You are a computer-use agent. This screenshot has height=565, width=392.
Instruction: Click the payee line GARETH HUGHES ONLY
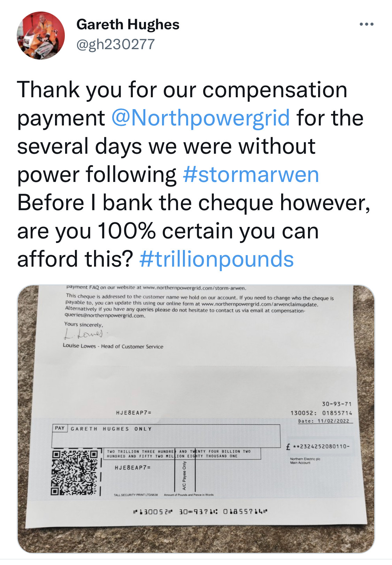click(111, 429)
